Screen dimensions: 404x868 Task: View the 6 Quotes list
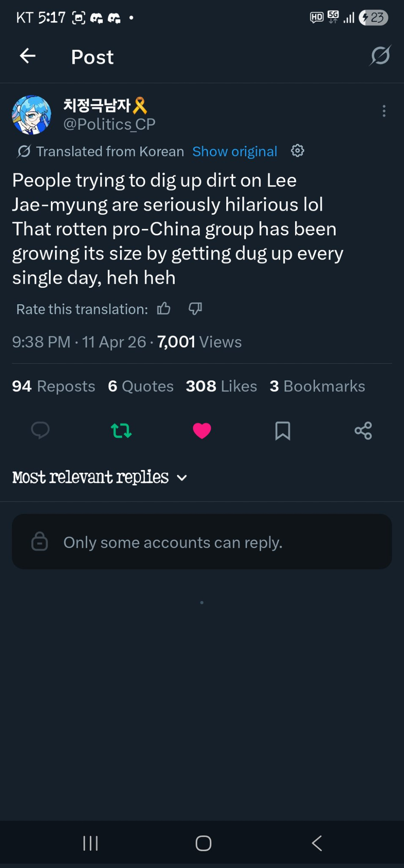tap(141, 386)
